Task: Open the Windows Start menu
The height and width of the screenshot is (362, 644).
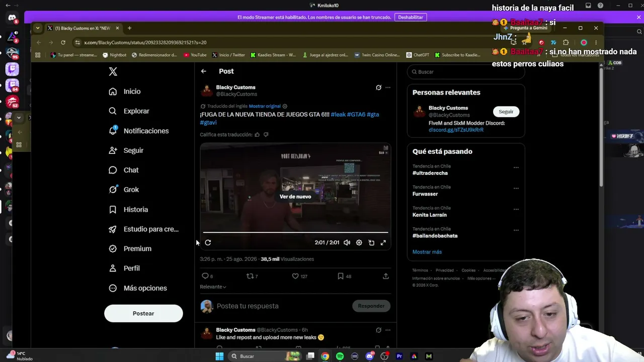Action: coord(219,356)
